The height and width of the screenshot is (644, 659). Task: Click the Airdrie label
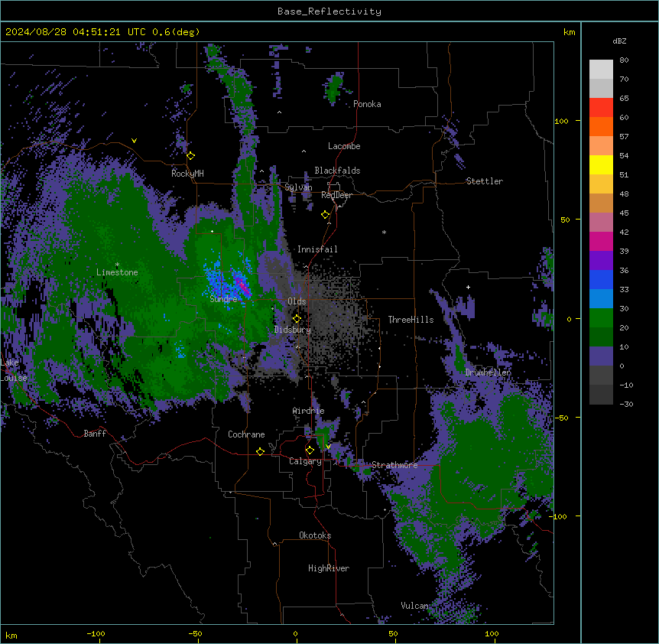[308, 411]
